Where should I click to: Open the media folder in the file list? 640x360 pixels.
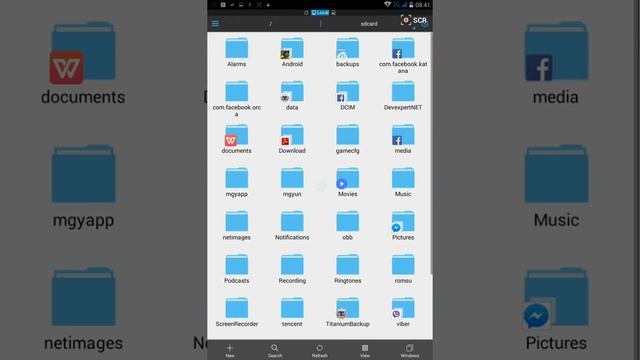(x=403, y=138)
